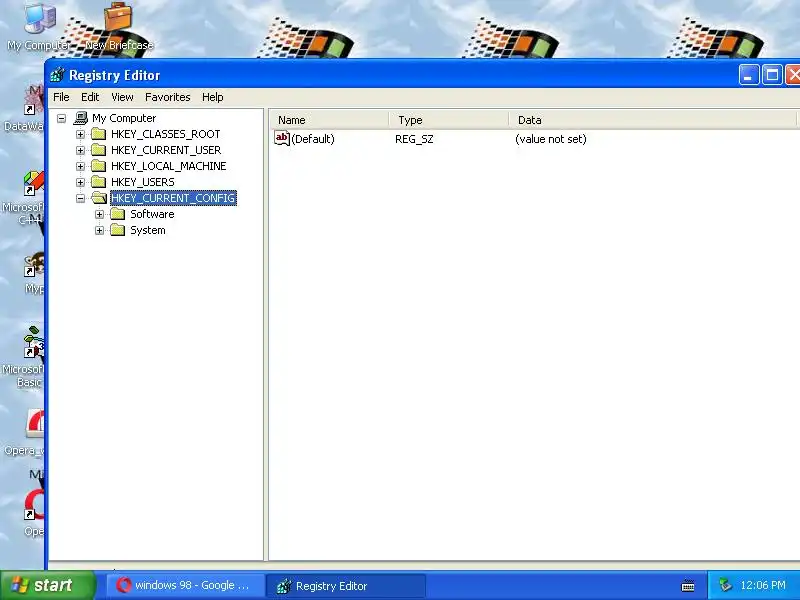Select the Microsoft Basic desktop shortcut
The image size is (800, 600).
(23, 357)
